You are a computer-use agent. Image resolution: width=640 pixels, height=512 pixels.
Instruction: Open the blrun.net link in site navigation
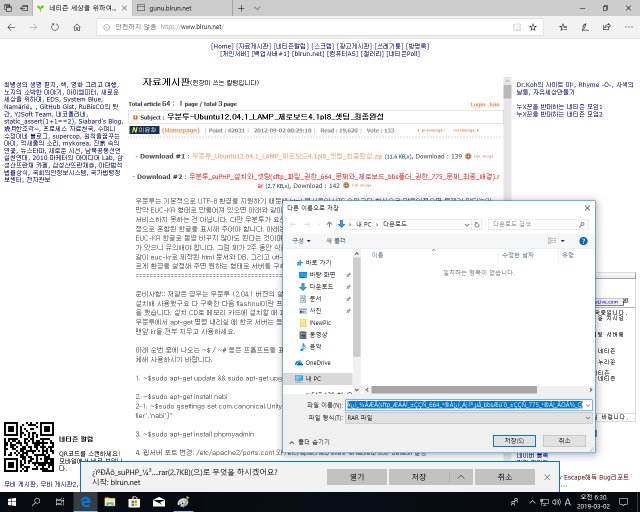[308, 53]
